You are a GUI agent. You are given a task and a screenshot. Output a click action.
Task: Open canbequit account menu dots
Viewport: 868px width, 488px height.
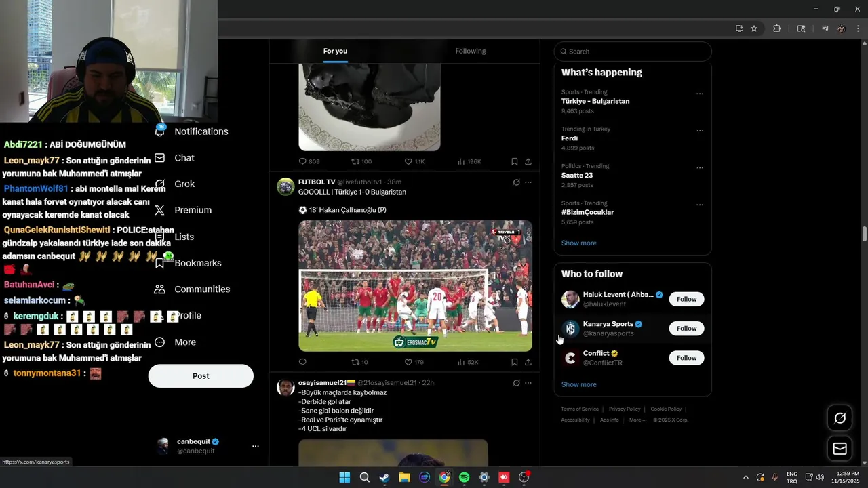pos(256,446)
